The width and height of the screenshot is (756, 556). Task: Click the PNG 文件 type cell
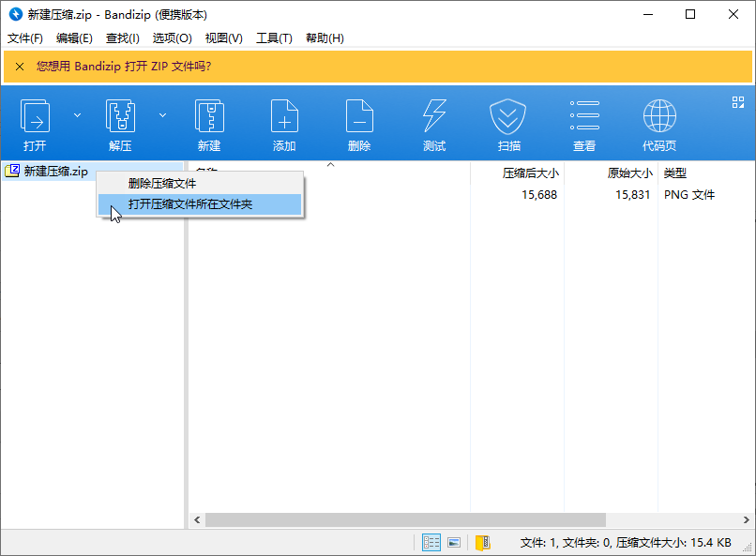(689, 195)
